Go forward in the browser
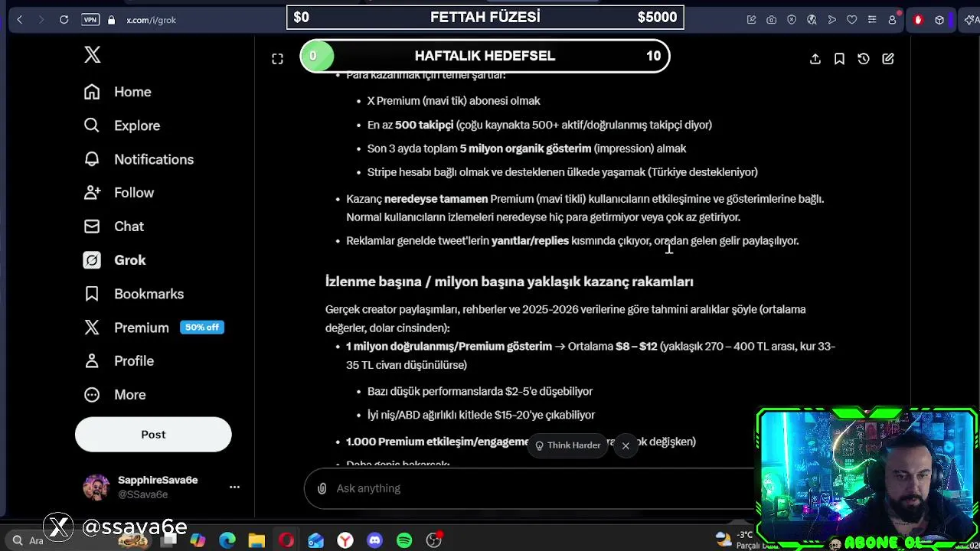The image size is (980, 551). tap(41, 20)
